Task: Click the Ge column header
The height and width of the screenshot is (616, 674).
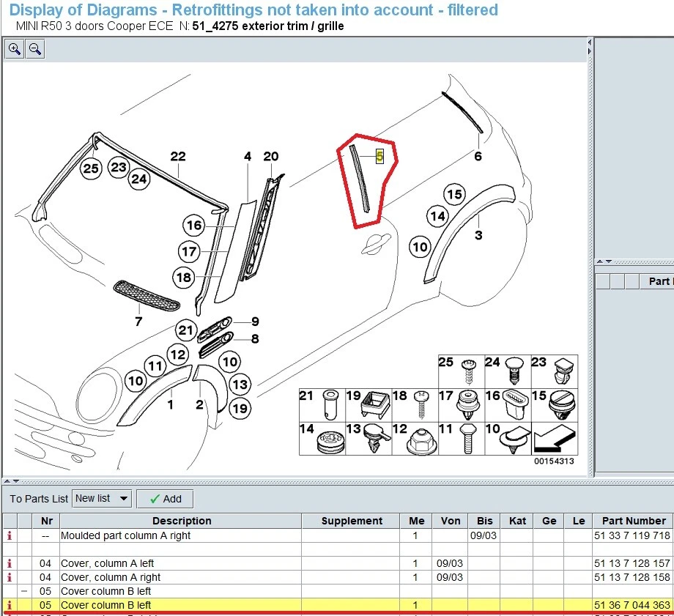Action: pos(549,521)
